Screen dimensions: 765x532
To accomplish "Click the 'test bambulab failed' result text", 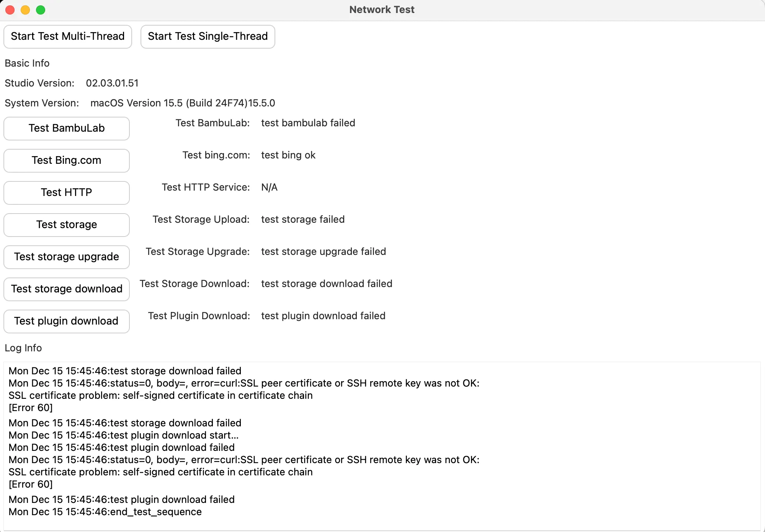I will (308, 123).
